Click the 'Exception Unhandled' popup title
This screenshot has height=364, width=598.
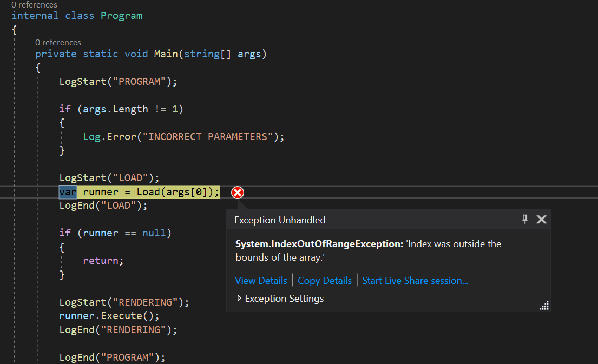[280, 220]
